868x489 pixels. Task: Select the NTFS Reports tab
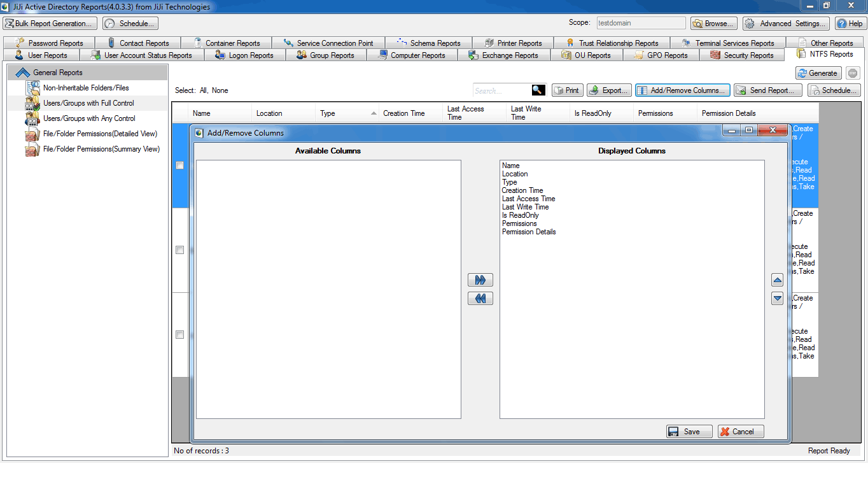pos(825,54)
